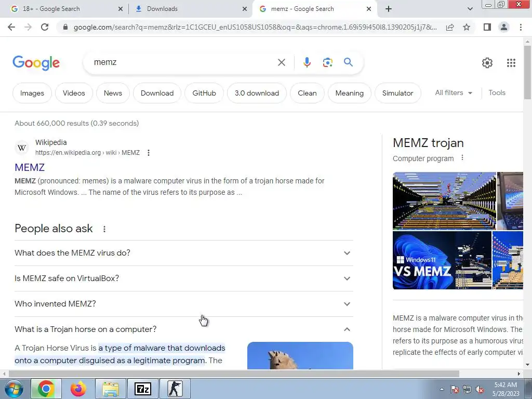Click the scroll-down arrow of the vertical scrollbar

(x=528, y=365)
